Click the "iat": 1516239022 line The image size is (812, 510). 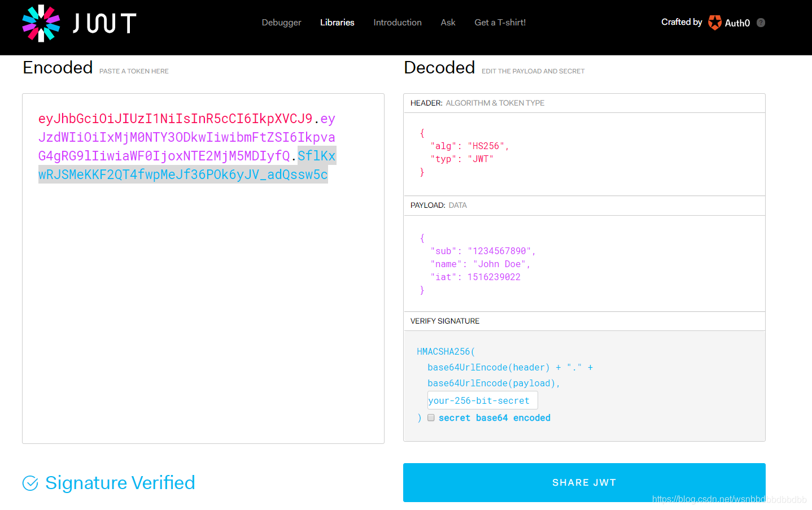475,277
